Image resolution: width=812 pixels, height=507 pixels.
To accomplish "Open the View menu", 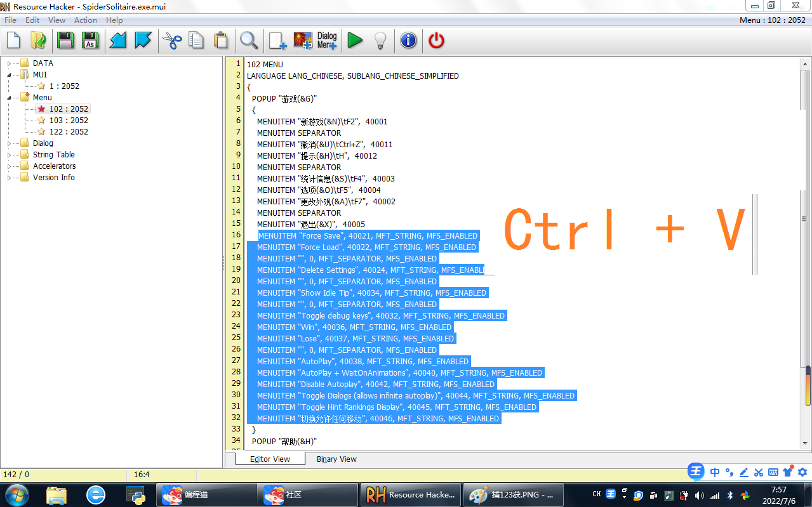I will point(57,20).
